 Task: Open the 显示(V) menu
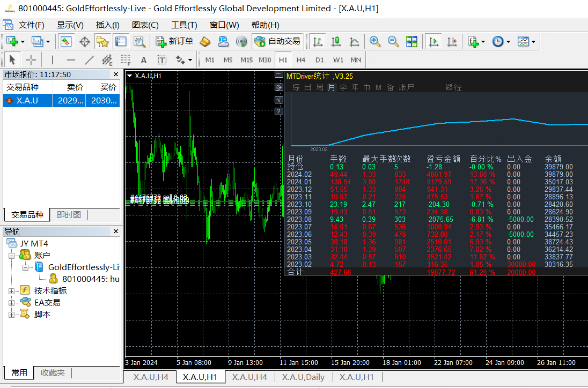(x=70, y=25)
